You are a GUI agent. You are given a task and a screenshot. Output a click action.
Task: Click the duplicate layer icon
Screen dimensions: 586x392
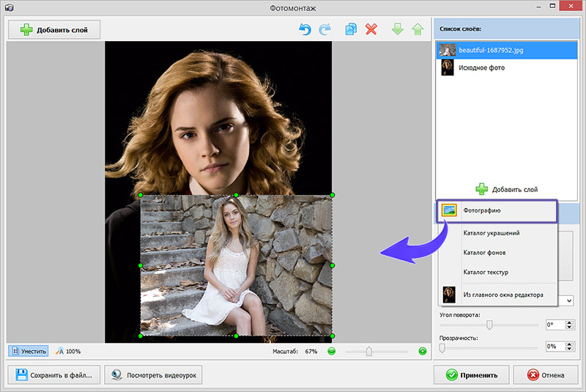[x=351, y=29]
